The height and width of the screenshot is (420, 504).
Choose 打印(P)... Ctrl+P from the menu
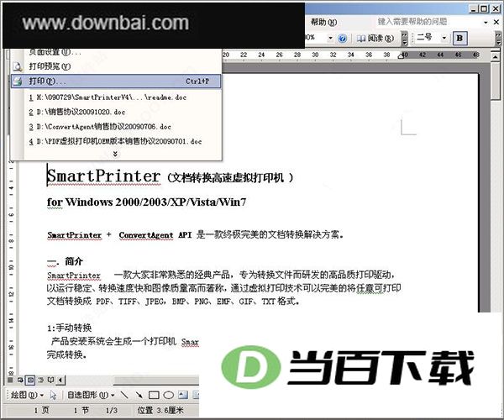coord(116,81)
